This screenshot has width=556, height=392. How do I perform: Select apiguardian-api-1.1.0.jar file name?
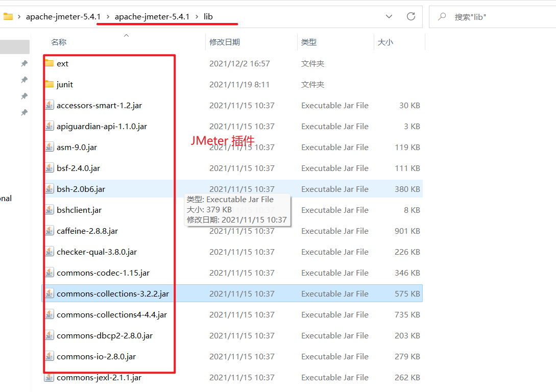102,127
